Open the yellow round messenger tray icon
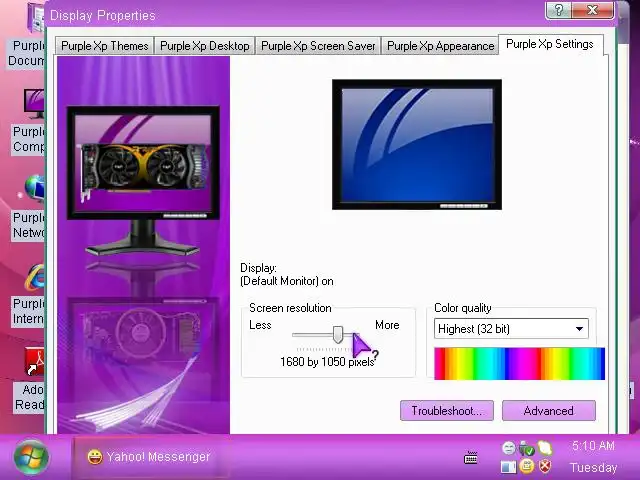640x480 pixels. click(x=527, y=466)
